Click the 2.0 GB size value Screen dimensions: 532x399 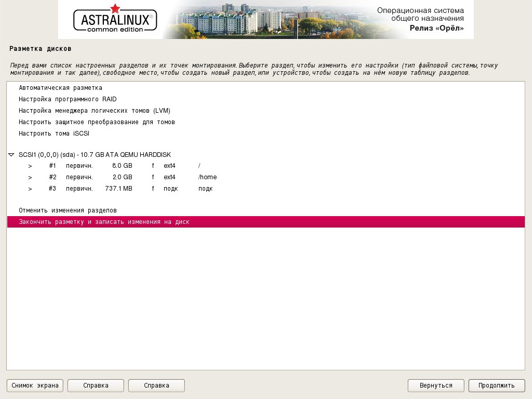[122, 177]
